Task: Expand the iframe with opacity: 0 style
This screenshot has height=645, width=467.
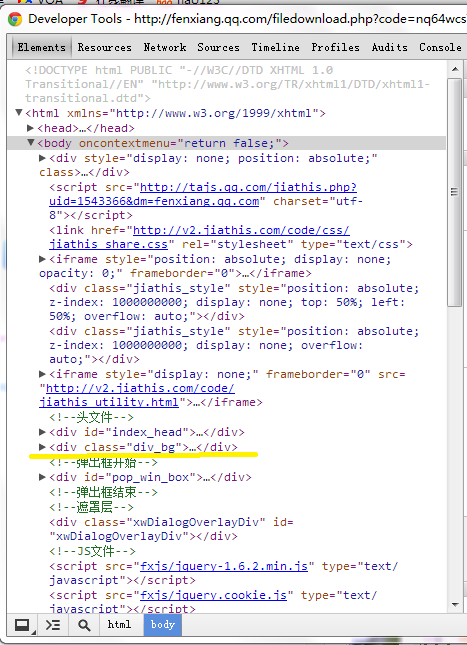Action: (x=42, y=259)
